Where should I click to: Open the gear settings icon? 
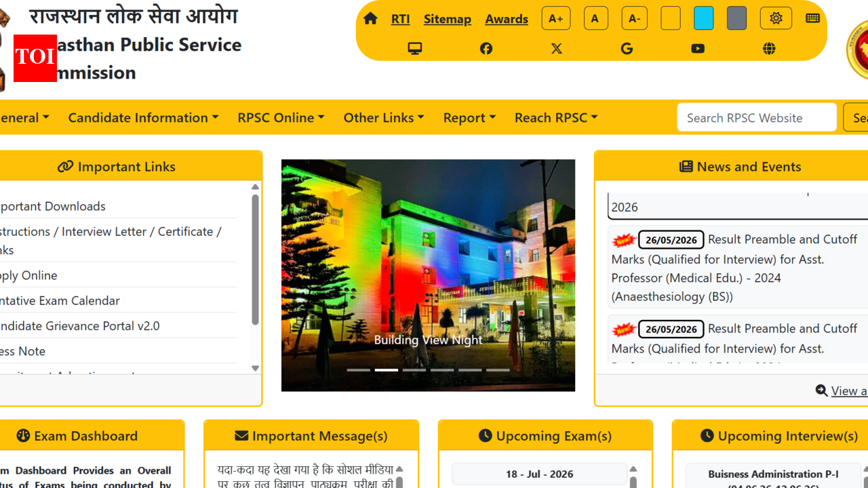(776, 18)
